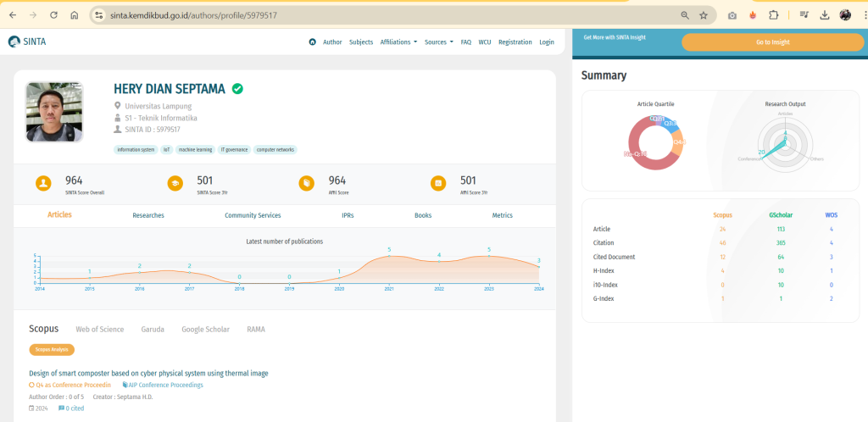Click the SINTA Score Overall medal icon
This screenshot has width=868, height=422.
[x=43, y=183]
